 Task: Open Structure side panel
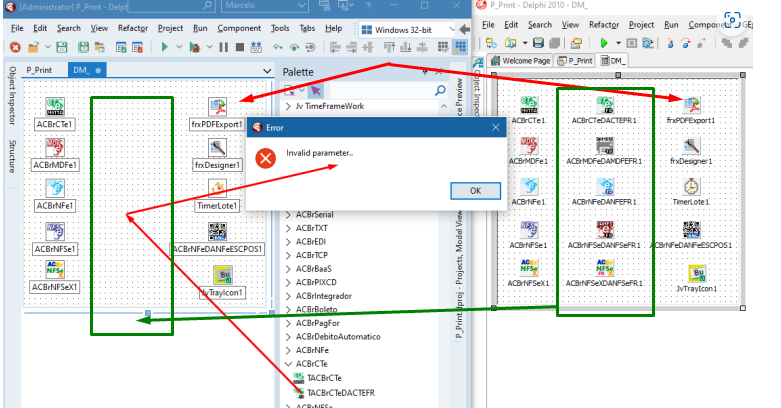click(12, 156)
